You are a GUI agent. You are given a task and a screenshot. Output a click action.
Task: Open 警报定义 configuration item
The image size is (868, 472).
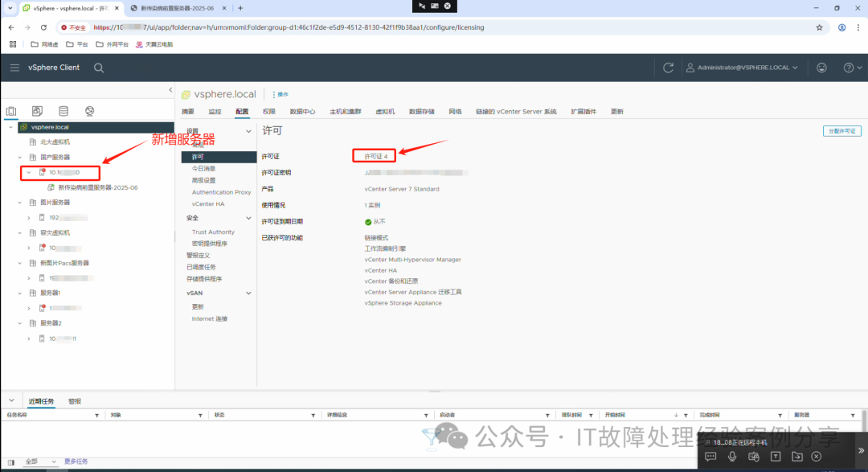[x=199, y=256]
